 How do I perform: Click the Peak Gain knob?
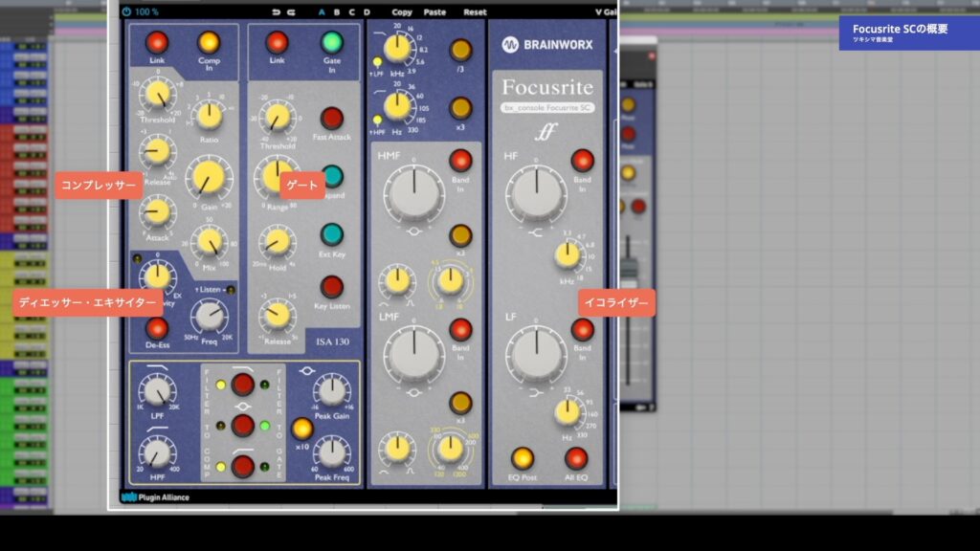pos(332,391)
